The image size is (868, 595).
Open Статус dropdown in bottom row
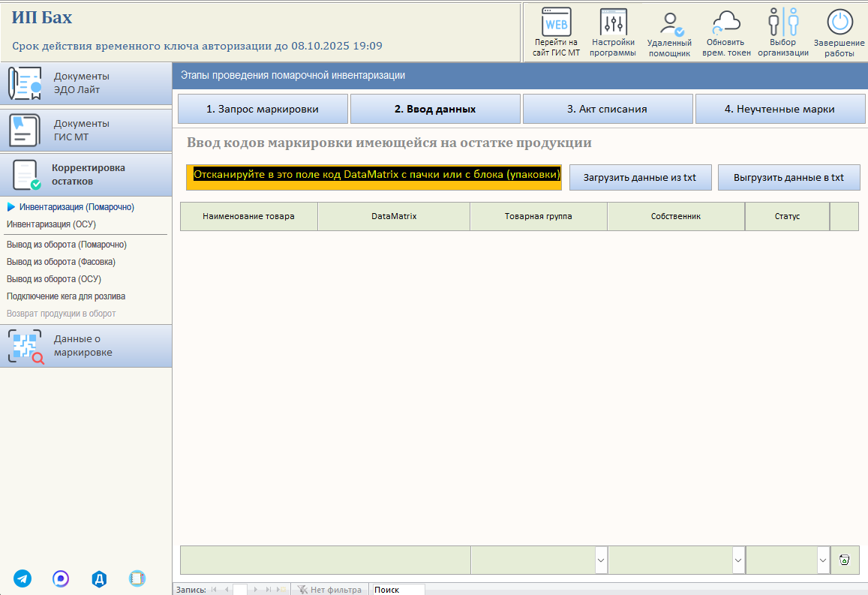pos(823,560)
